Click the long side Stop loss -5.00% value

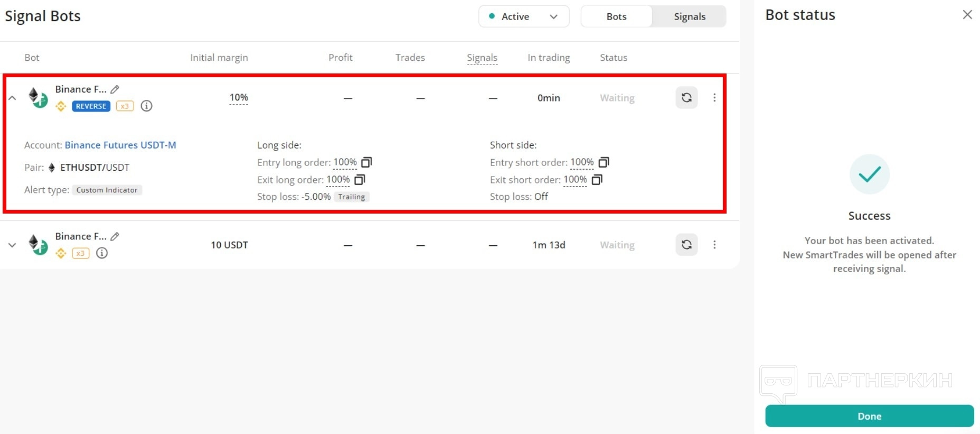[x=316, y=197]
